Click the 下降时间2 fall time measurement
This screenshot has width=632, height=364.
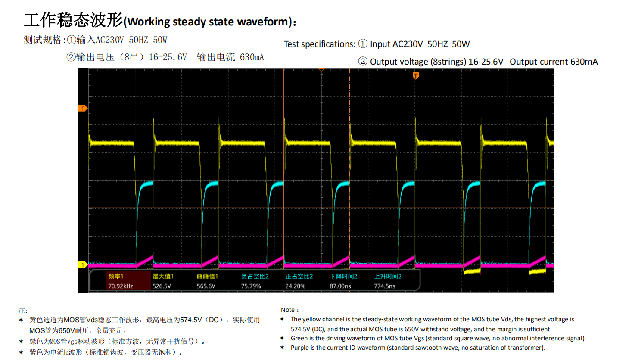point(343,281)
